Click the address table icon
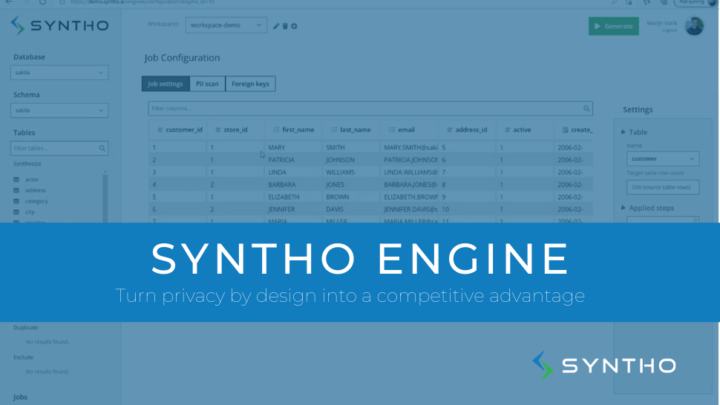Screen dimensions: 720x405 [x=17, y=190]
